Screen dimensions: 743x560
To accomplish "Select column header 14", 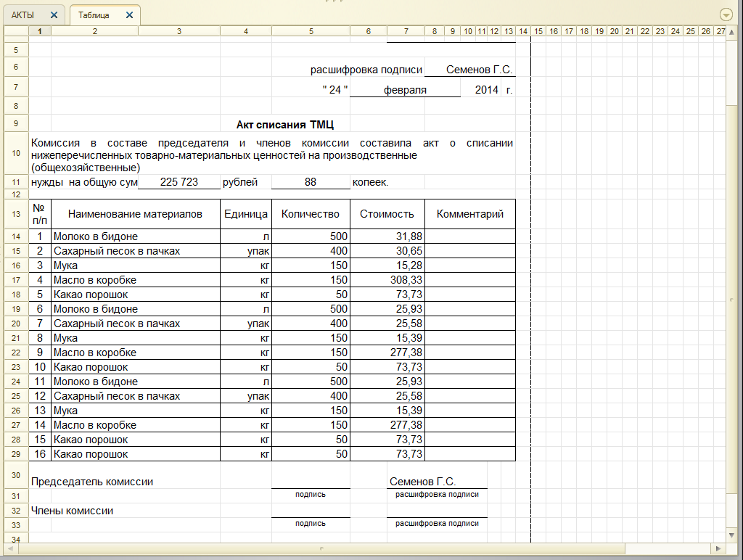I will [x=523, y=31].
